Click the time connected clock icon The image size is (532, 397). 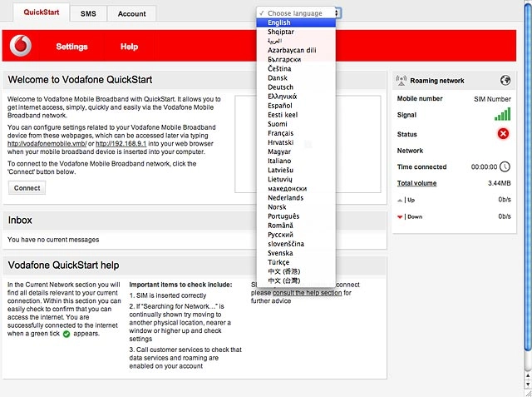[x=505, y=166]
